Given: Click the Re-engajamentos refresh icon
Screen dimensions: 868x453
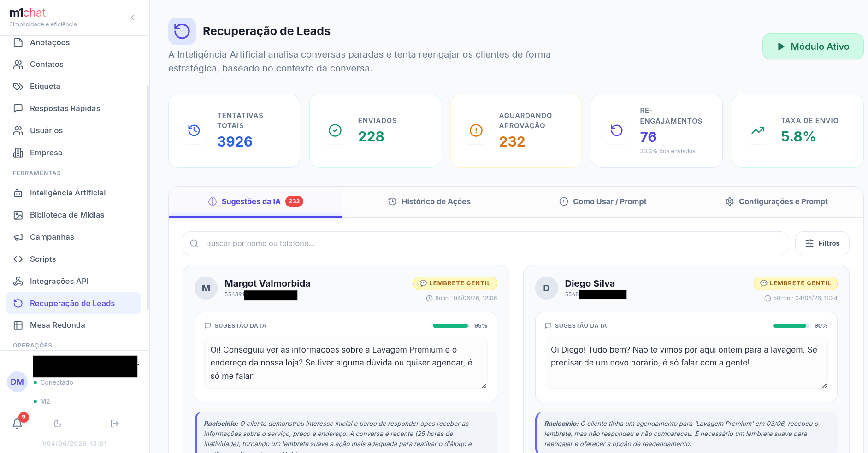Looking at the screenshot, I should 617,130.
